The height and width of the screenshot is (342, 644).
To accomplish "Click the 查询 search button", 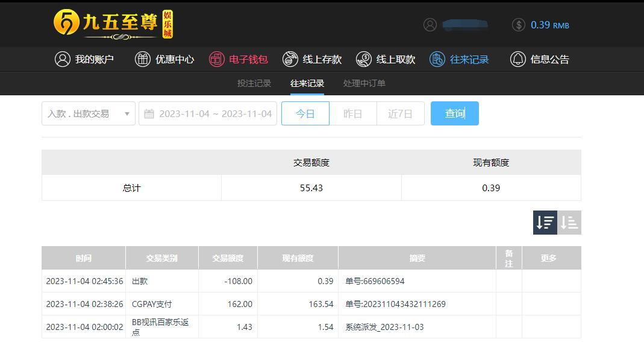I will click(455, 113).
